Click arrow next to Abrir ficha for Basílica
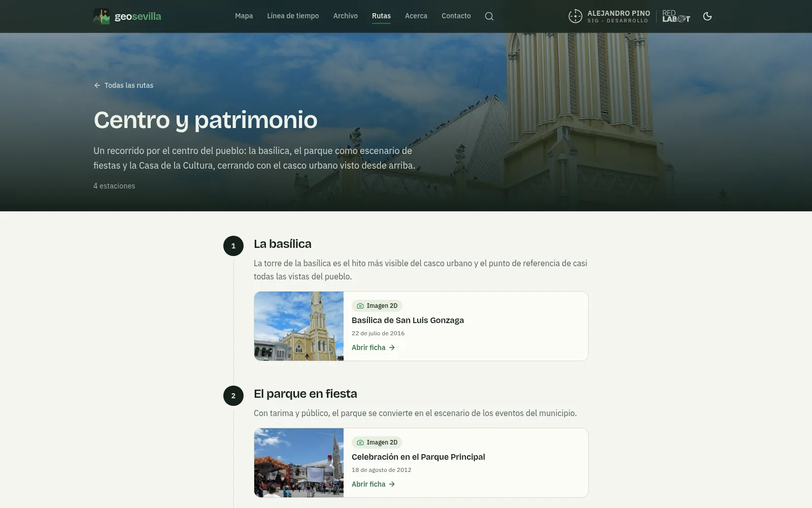 [392, 347]
